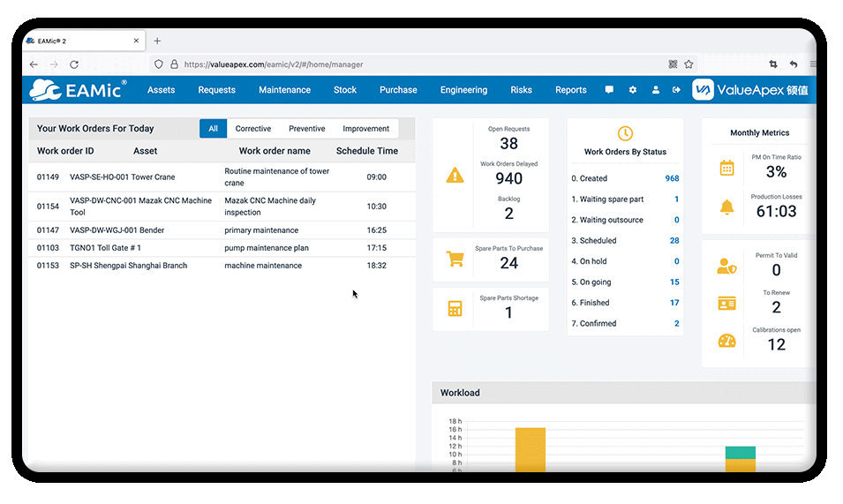
Task: Open Created work orders count 968
Action: 672,178
